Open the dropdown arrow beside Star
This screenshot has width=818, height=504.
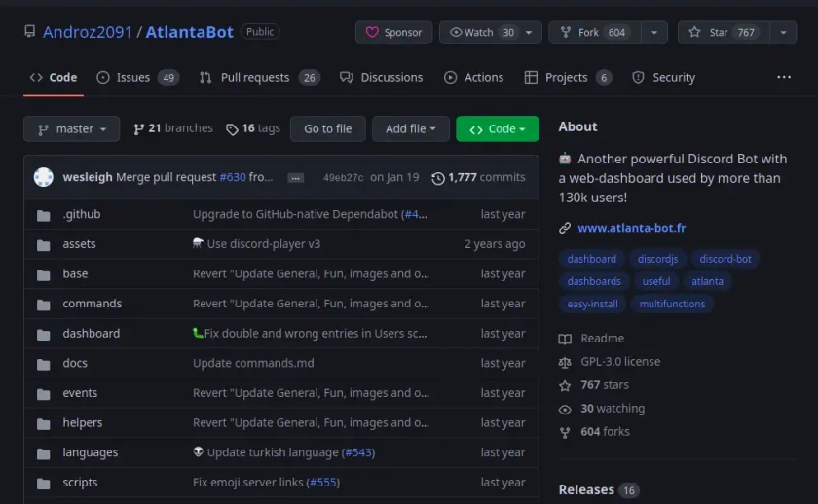coord(783,32)
